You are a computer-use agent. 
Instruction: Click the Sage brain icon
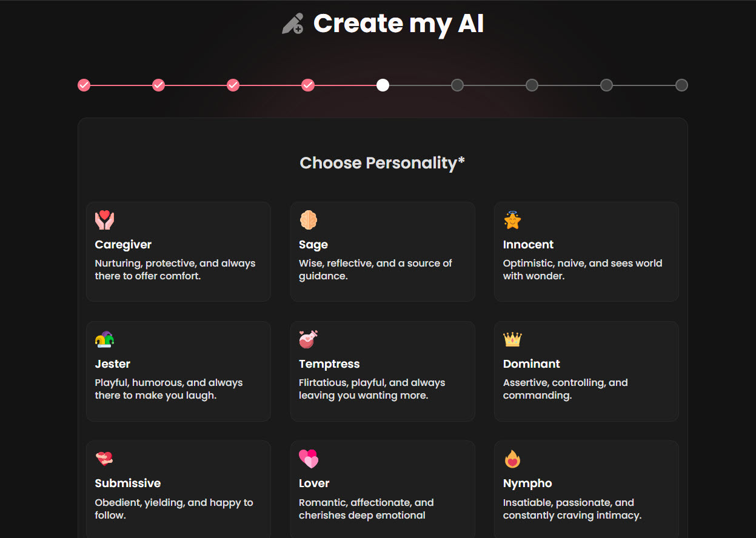pos(309,220)
